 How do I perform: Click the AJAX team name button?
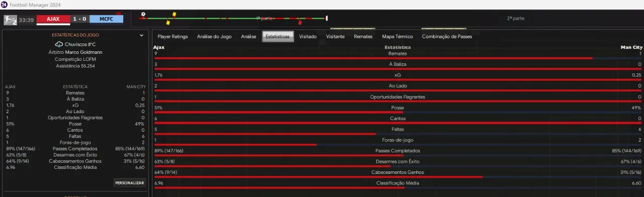54,19
